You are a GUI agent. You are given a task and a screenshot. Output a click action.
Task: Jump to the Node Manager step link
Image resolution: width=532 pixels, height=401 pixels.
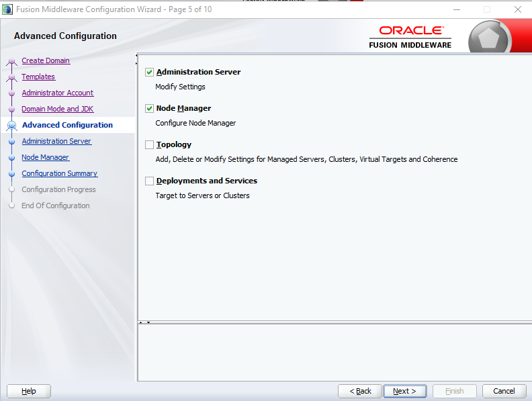point(46,157)
